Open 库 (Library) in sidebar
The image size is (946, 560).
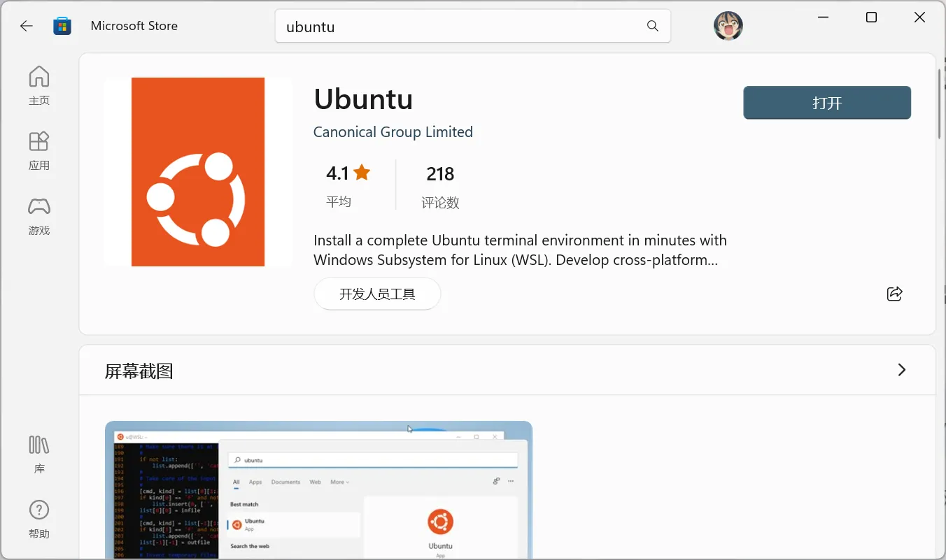(x=39, y=454)
